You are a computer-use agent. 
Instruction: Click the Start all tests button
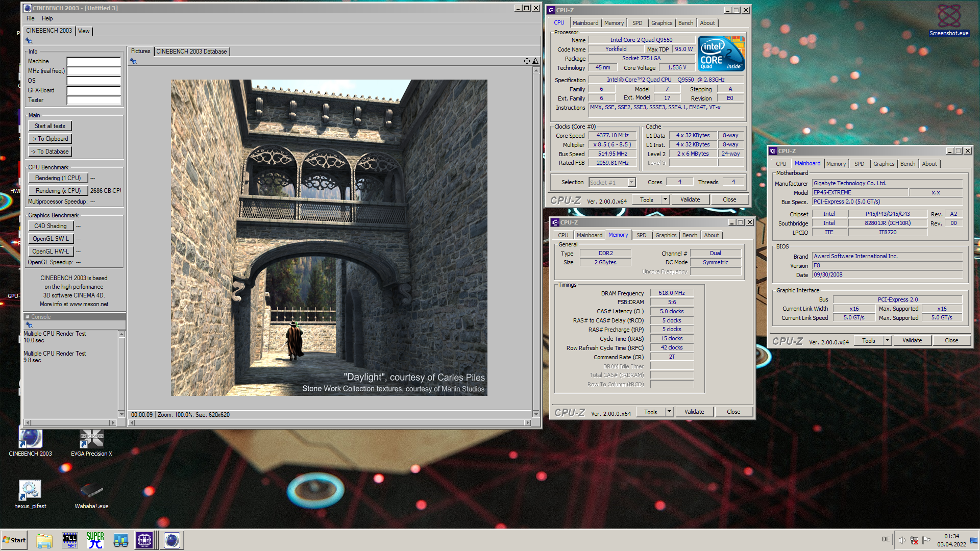pyautogui.click(x=50, y=126)
